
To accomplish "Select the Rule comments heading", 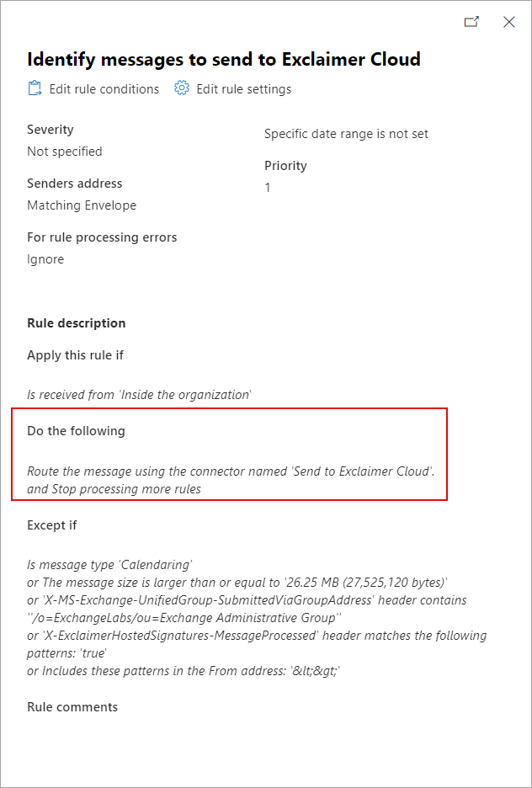I will (x=72, y=706).
